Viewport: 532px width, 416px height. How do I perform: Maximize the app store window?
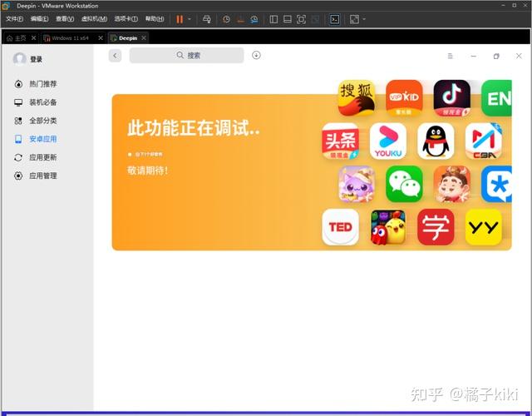(x=496, y=56)
